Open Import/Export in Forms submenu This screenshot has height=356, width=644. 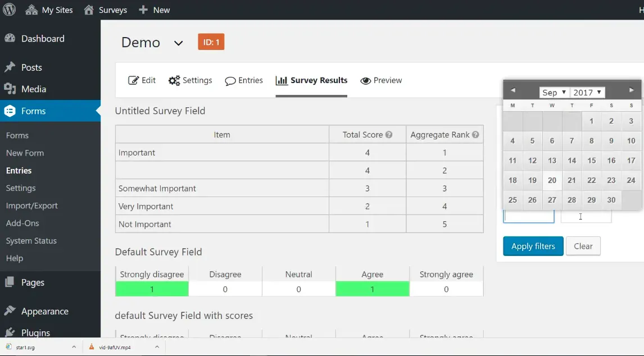pyautogui.click(x=31, y=206)
